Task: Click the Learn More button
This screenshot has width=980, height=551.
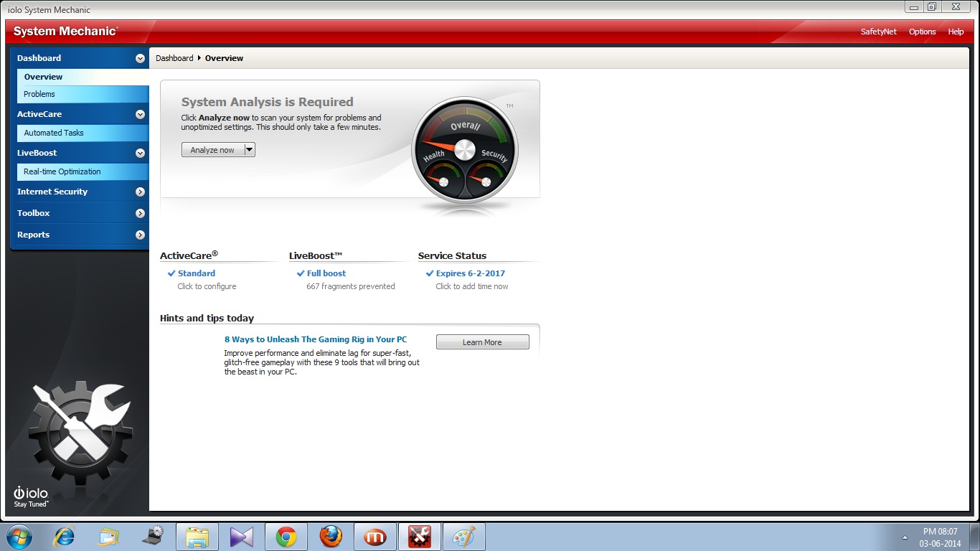Action: tap(483, 342)
